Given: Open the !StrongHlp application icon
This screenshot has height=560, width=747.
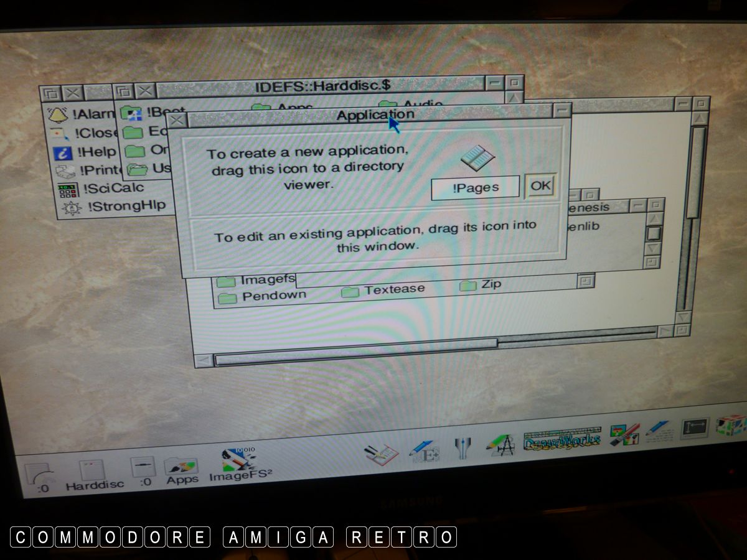Looking at the screenshot, I should pyautogui.click(x=72, y=208).
